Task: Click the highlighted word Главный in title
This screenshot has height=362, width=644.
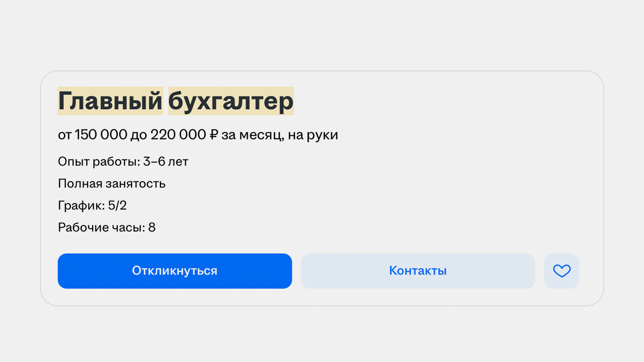Action: click(110, 101)
